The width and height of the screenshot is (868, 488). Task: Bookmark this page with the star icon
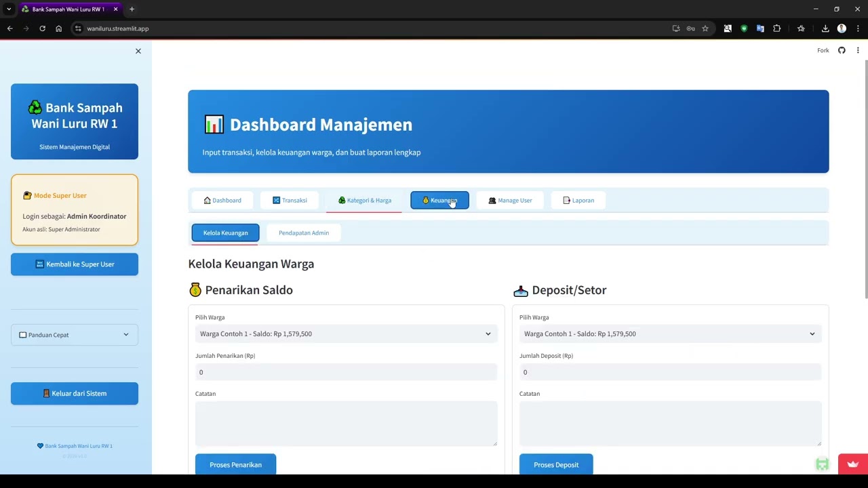pyautogui.click(x=705, y=28)
